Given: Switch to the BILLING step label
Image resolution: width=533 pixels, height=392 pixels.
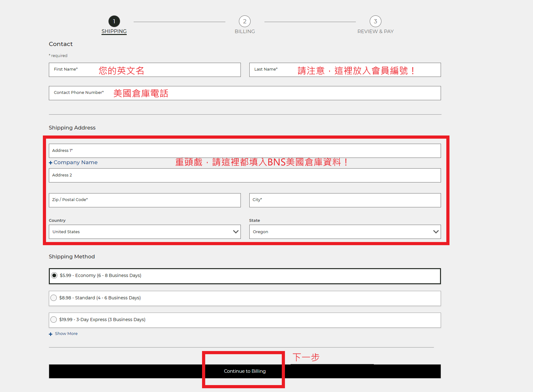Looking at the screenshot, I should point(245,32).
